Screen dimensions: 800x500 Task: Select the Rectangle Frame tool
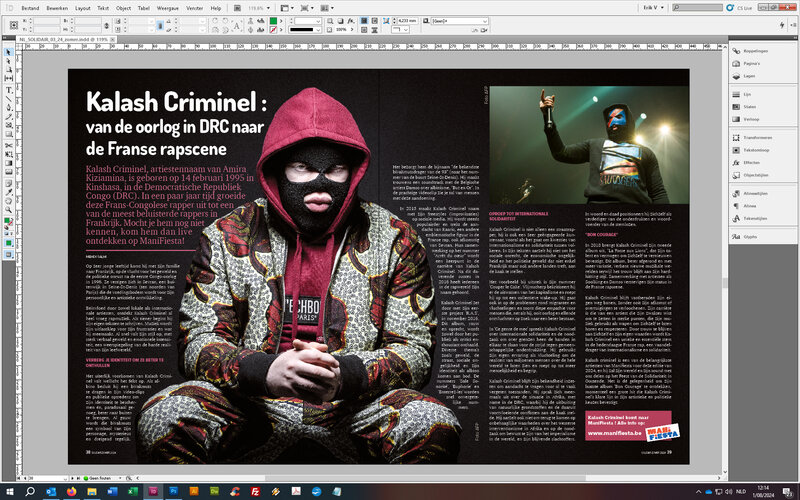coord(9,125)
